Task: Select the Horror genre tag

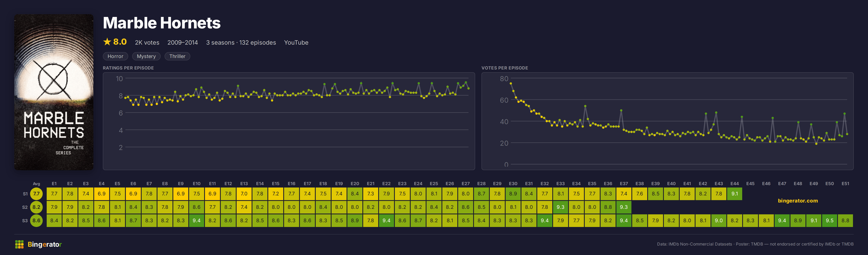Action: tap(115, 56)
